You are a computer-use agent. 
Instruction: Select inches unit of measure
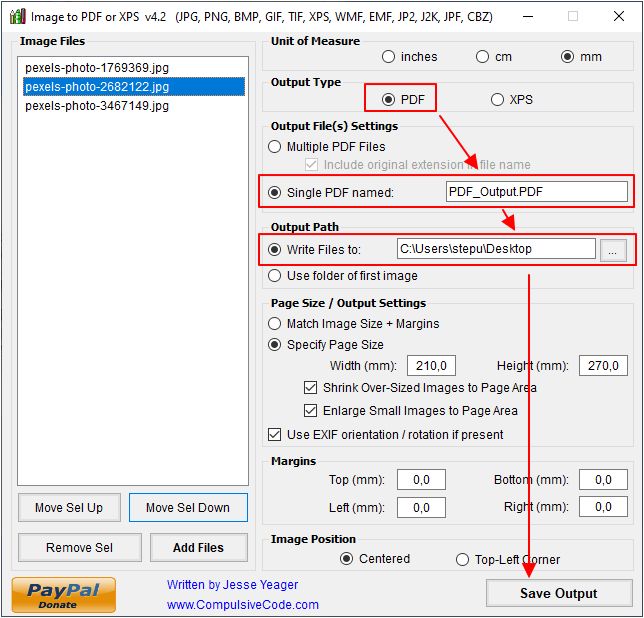coord(388,57)
